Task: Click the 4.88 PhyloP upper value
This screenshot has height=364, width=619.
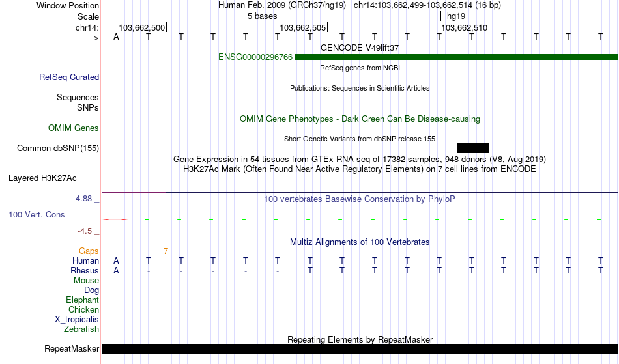Action: click(83, 199)
